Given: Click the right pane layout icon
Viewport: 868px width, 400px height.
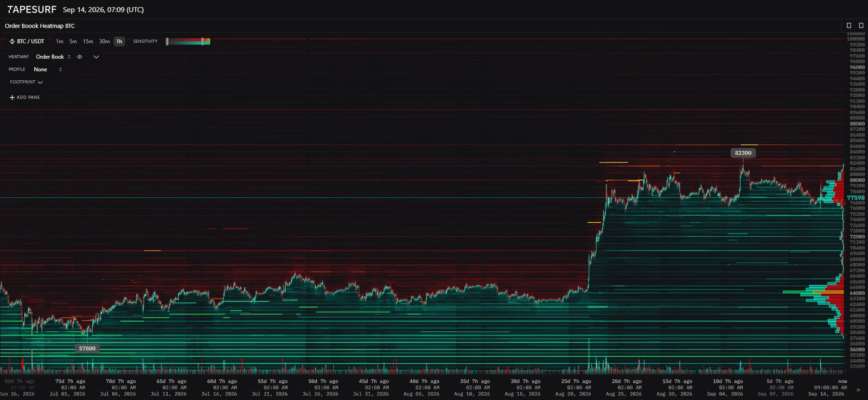Looking at the screenshot, I should (860, 25).
